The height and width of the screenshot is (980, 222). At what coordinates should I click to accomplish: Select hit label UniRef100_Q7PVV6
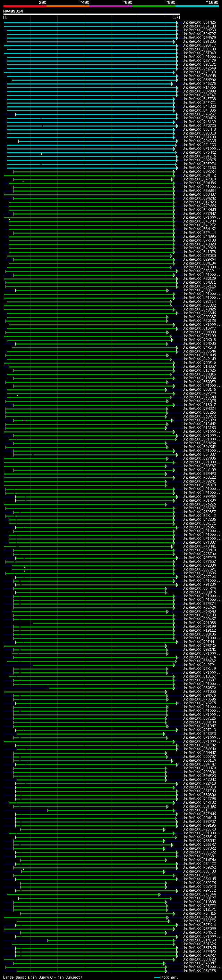pyautogui.click(x=199, y=206)
